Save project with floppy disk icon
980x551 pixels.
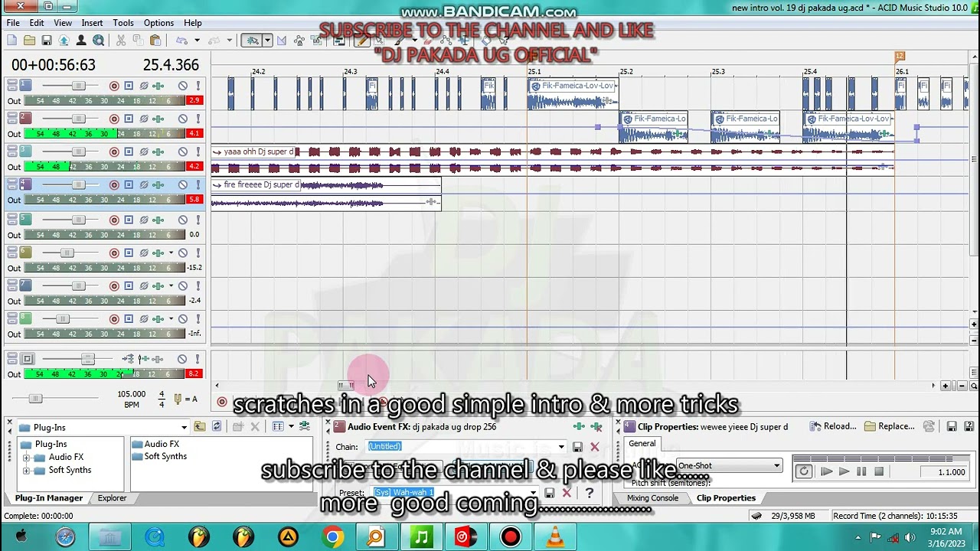(x=47, y=41)
